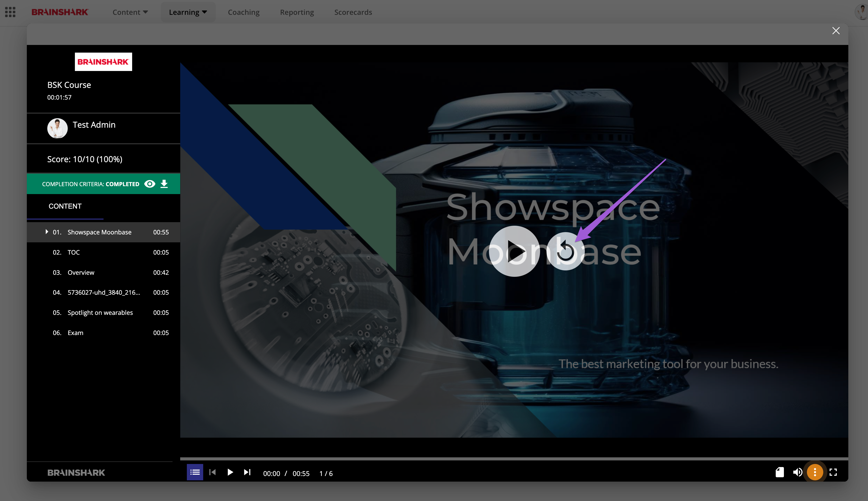Click the Brainshark logo in top navigation
This screenshot has height=501, width=868.
pyautogui.click(x=60, y=12)
